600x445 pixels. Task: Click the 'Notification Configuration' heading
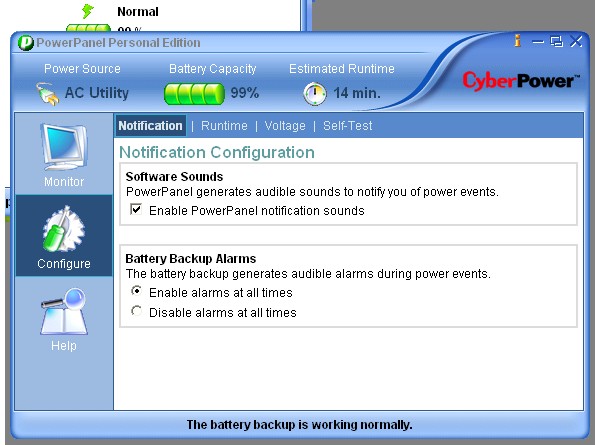click(x=217, y=152)
